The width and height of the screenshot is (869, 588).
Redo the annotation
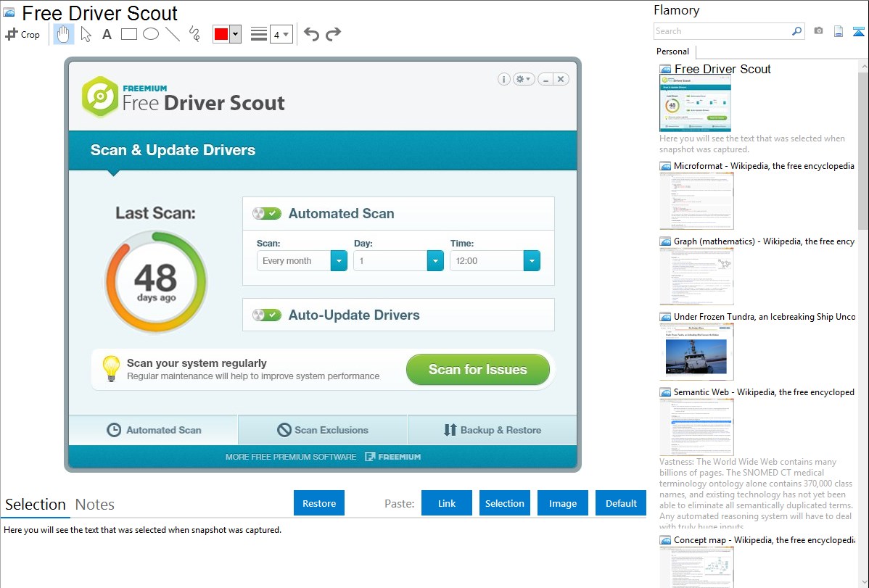pos(333,34)
